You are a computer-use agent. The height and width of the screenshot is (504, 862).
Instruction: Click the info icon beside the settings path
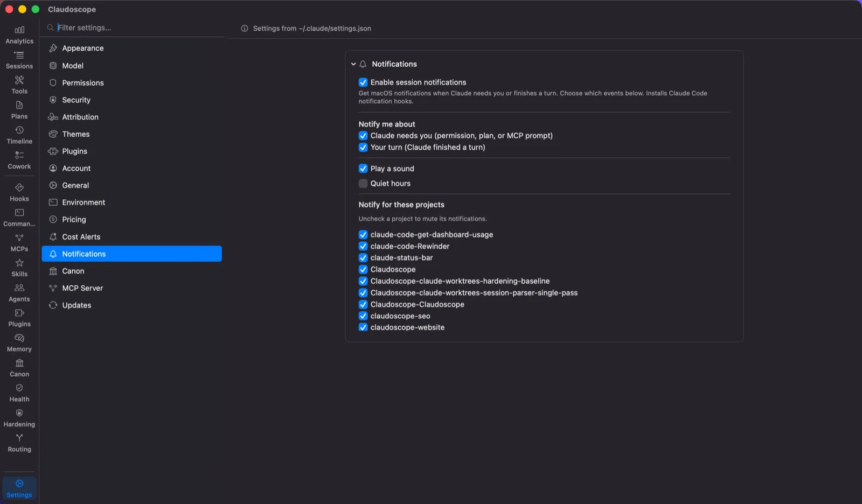coord(245,29)
